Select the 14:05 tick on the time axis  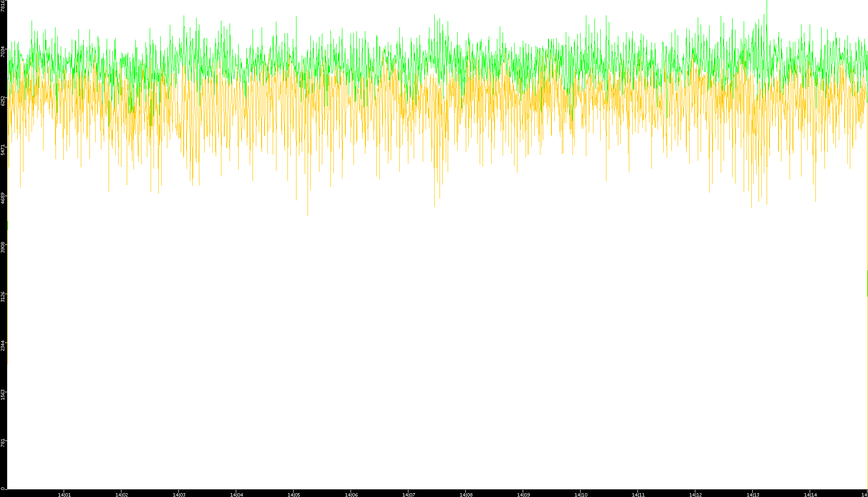294,494
